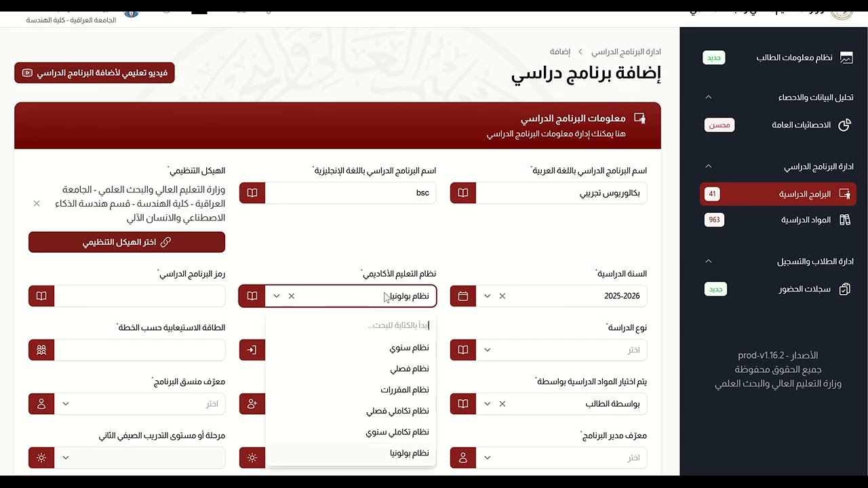
Task: Click the معلومات البرنامج الدراسي header icon
Action: (x=639, y=119)
